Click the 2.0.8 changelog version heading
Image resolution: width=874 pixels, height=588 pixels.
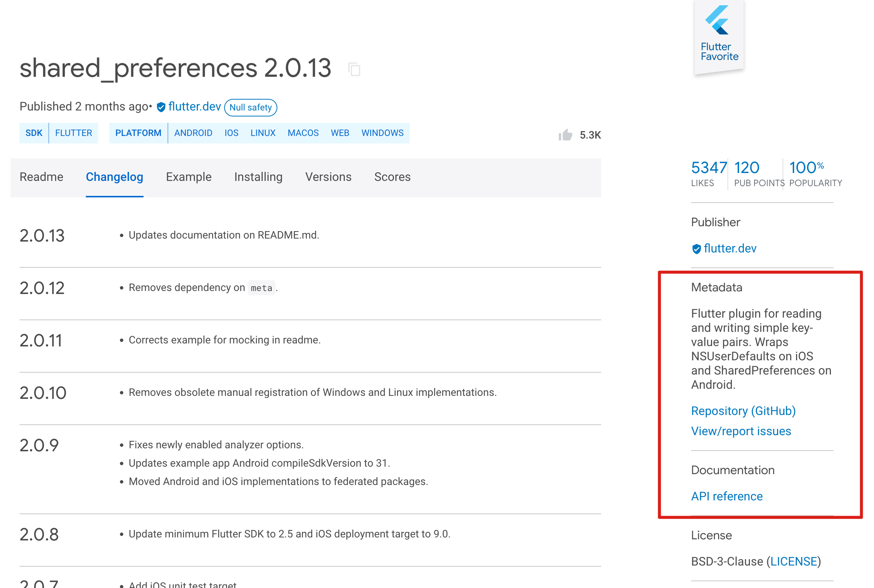click(x=39, y=535)
